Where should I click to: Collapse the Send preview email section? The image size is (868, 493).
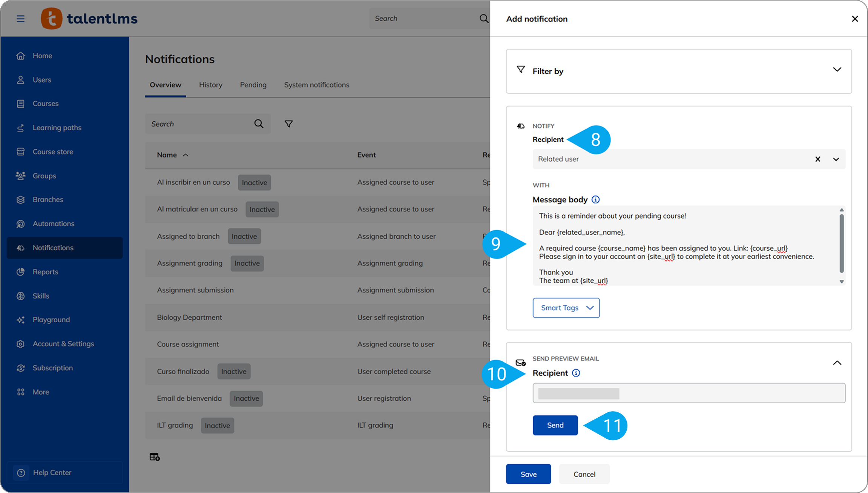(x=837, y=363)
